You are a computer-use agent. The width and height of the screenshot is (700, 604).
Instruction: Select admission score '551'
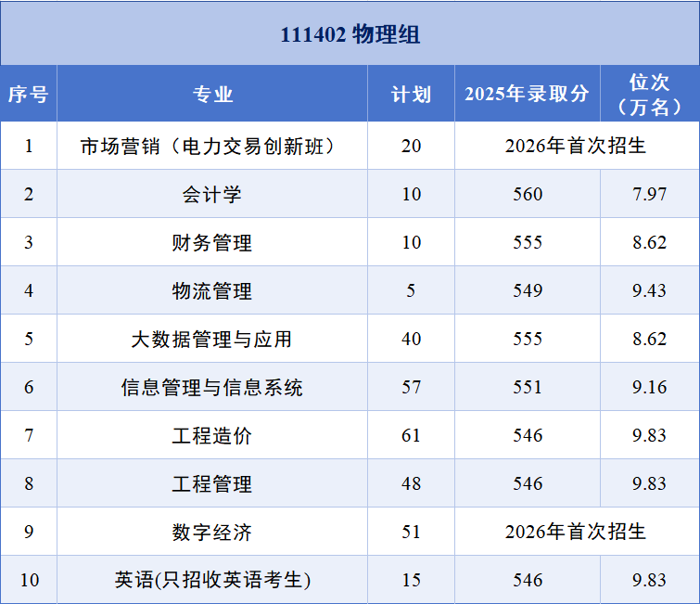point(528,387)
